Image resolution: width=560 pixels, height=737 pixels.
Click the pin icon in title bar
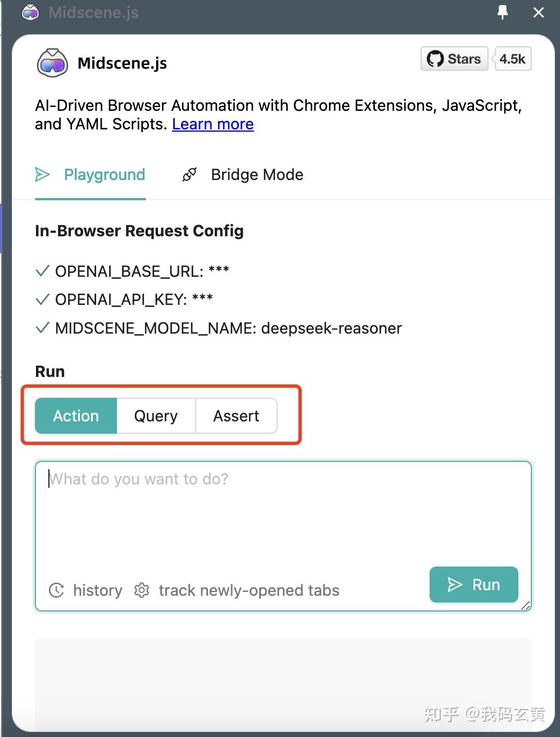click(503, 12)
